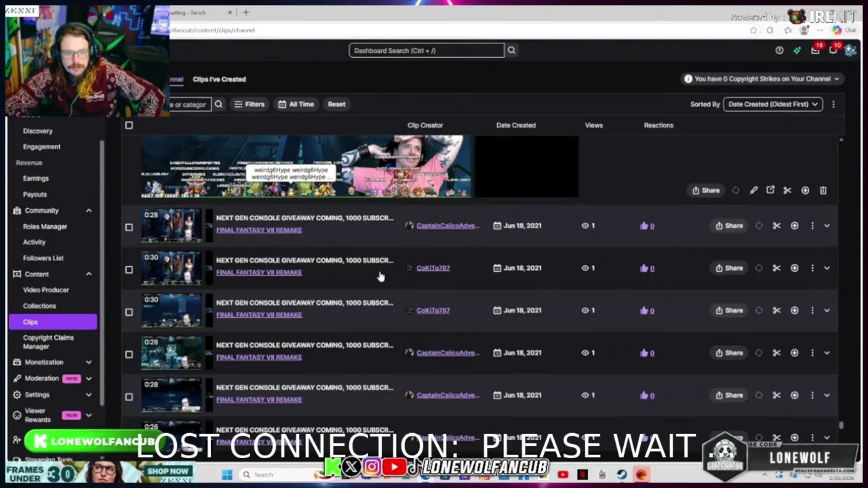Click the dotted circle icon on the expanded clip

coord(736,190)
